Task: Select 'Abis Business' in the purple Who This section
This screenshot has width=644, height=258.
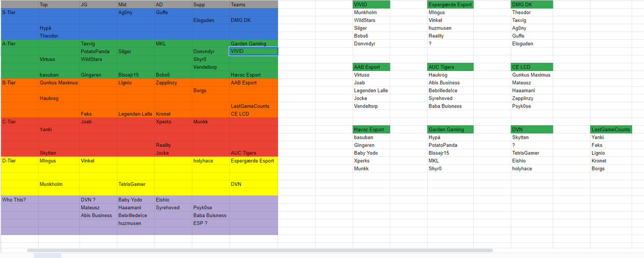Action: (x=98, y=215)
